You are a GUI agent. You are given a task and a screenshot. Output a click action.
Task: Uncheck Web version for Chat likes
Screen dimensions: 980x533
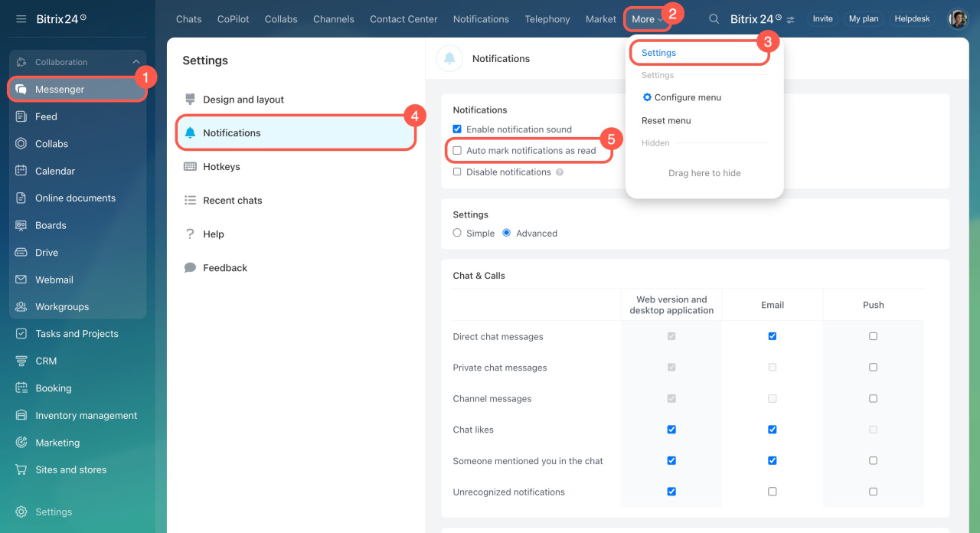[671, 430]
